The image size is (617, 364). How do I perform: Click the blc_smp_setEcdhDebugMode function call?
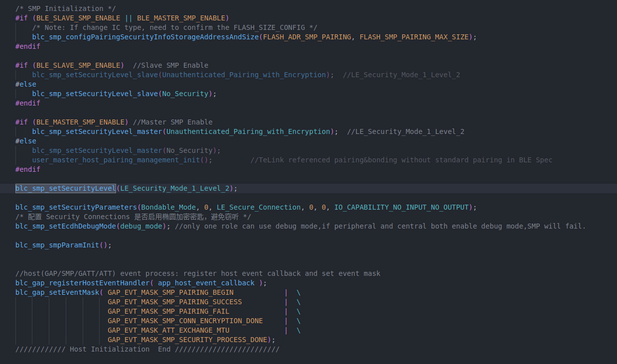[65, 226]
